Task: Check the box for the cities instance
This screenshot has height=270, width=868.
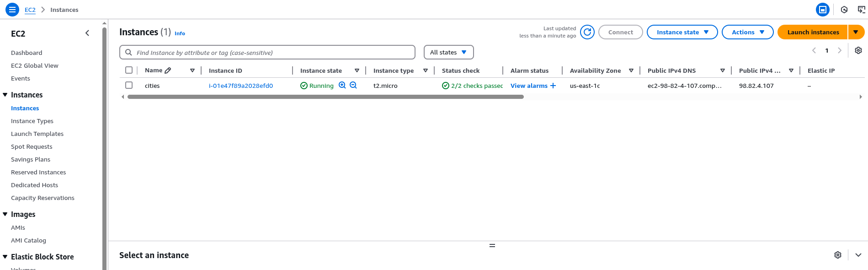Action: click(129, 85)
